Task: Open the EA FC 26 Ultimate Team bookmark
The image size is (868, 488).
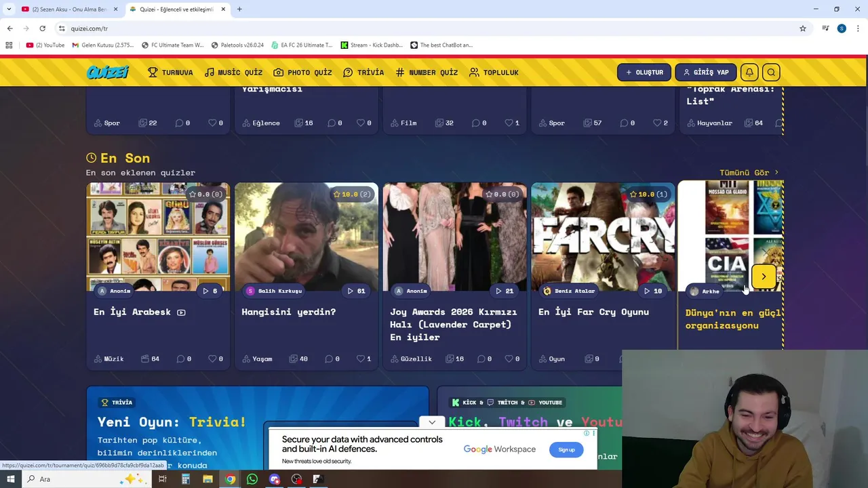Action: tap(302, 45)
